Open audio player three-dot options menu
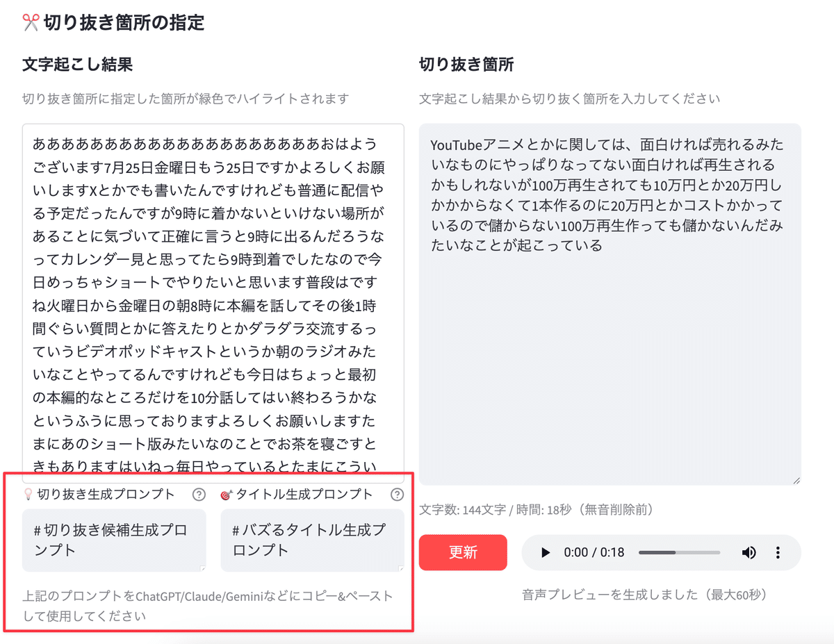This screenshot has width=834, height=644. click(778, 552)
